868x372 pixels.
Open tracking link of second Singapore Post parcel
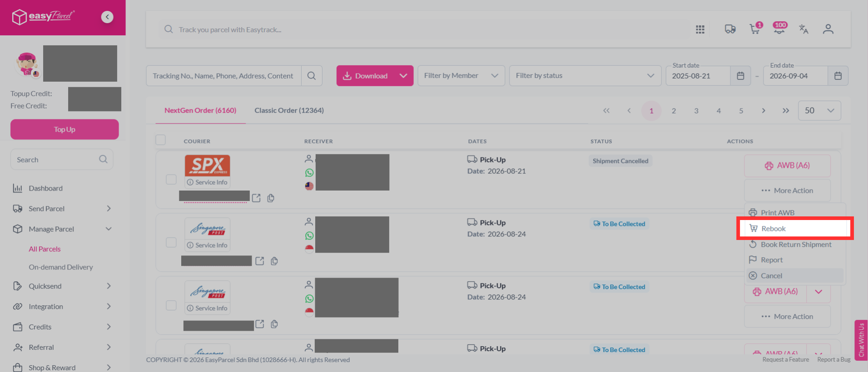pyautogui.click(x=260, y=324)
